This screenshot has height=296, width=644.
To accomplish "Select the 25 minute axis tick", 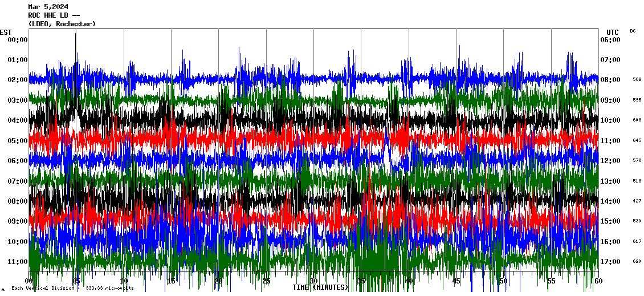I will click(266, 281).
